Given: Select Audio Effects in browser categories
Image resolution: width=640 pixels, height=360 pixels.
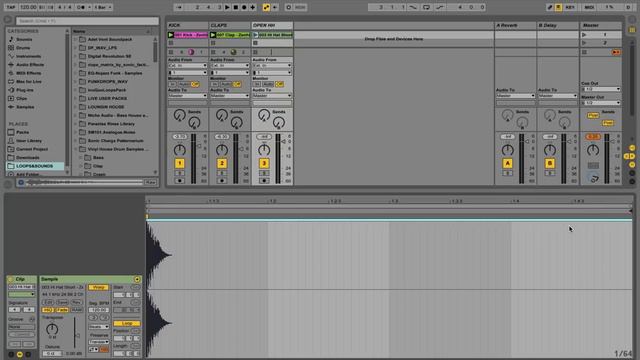Looking at the screenshot, I should (x=30, y=64).
